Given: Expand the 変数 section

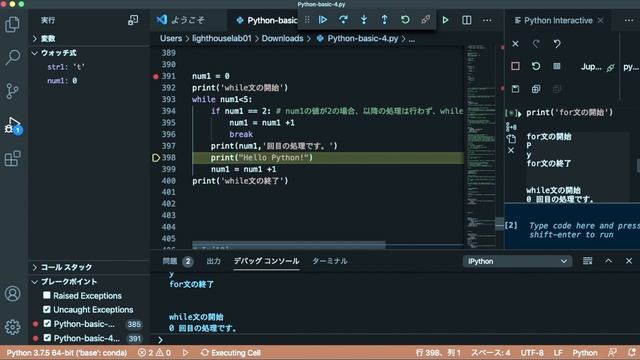Looking at the screenshot, I should pos(89,38).
